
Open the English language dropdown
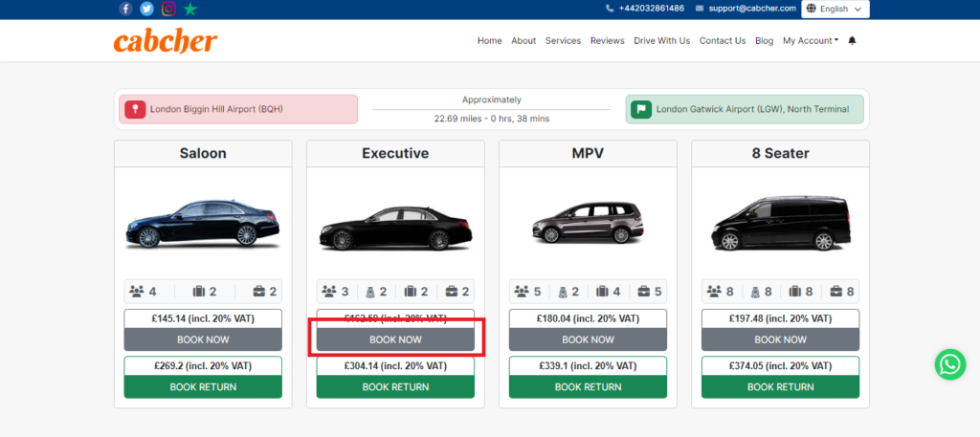(x=835, y=9)
